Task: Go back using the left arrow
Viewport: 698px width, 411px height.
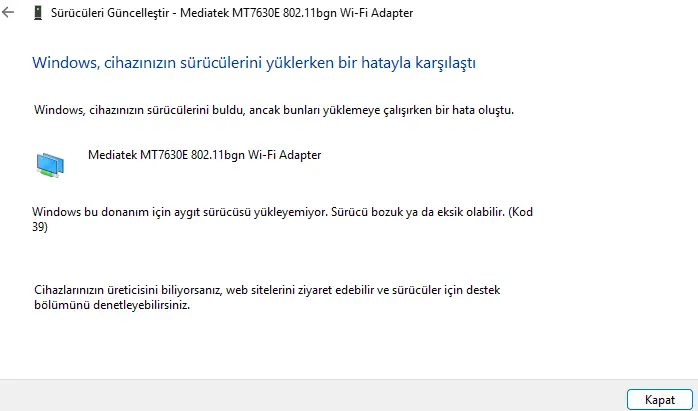Action: coord(8,12)
